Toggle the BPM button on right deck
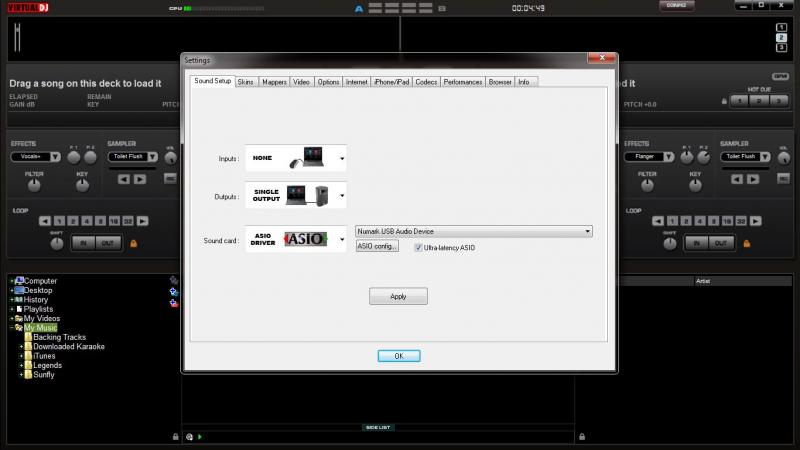 click(782, 76)
